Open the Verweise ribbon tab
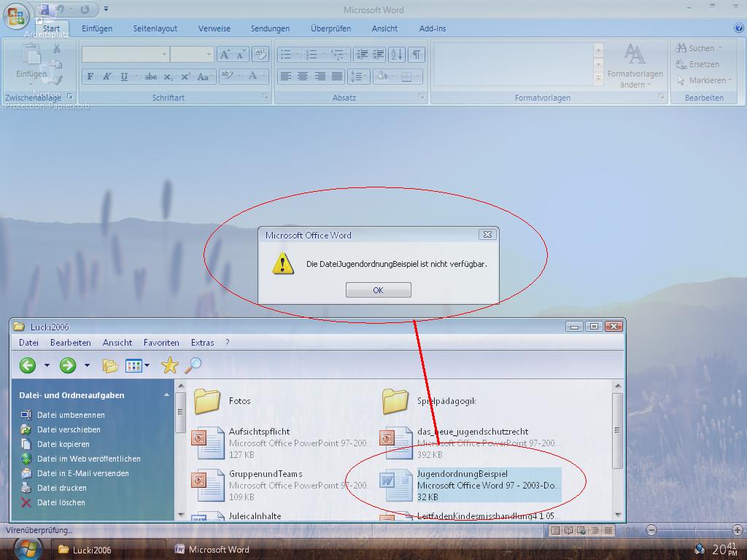The width and height of the screenshot is (747, 560). [x=214, y=28]
